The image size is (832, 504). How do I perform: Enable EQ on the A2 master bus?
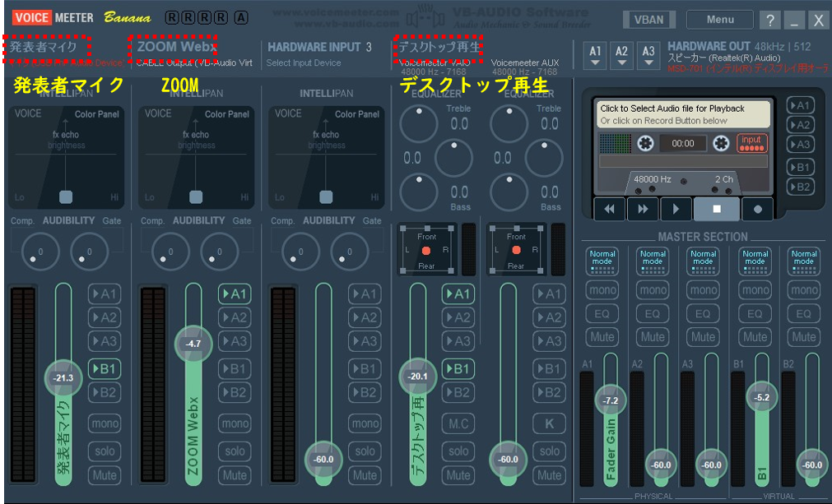coord(652,314)
